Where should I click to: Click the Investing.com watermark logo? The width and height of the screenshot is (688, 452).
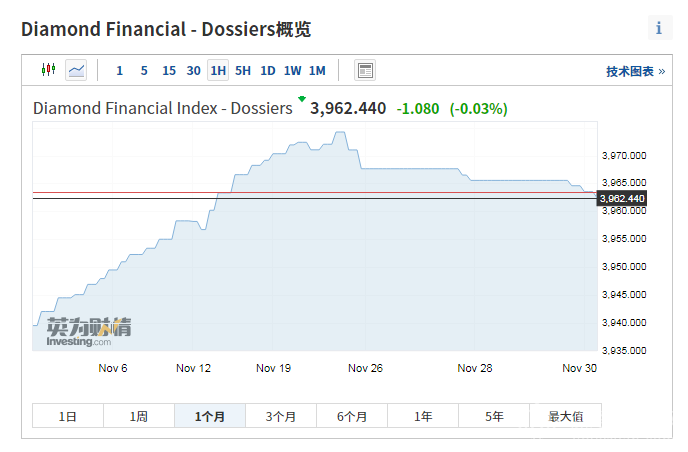[x=88, y=332]
